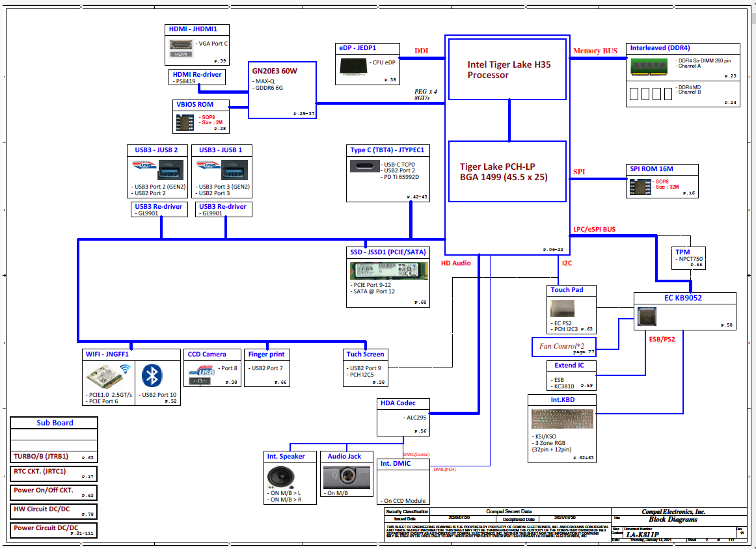Click the Interleaved (DDR4) title
The height and width of the screenshot is (549, 756).
(x=660, y=47)
